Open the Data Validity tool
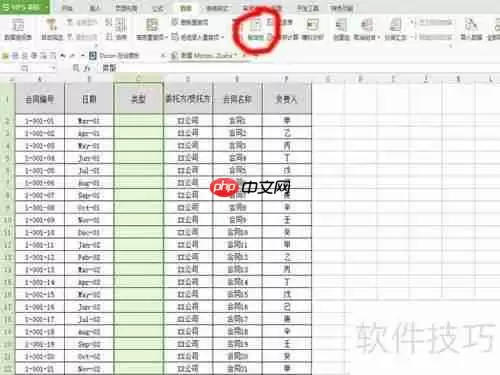 click(255, 29)
